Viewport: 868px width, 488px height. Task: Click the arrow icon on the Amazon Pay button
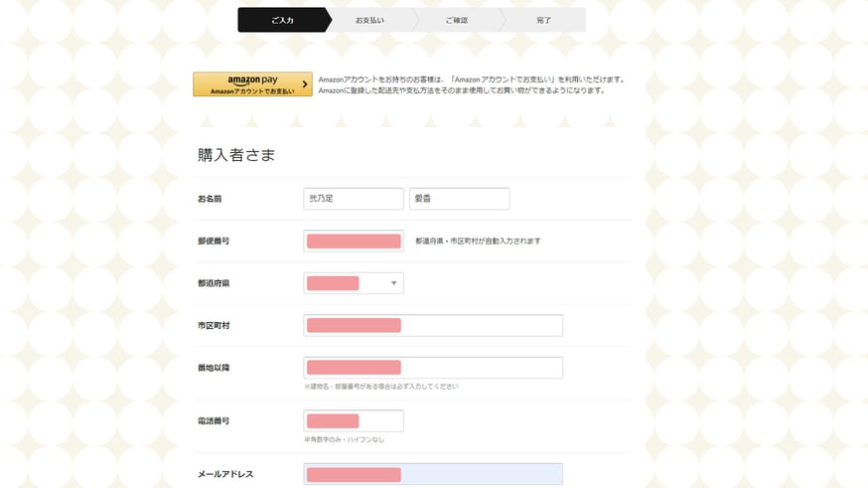305,84
